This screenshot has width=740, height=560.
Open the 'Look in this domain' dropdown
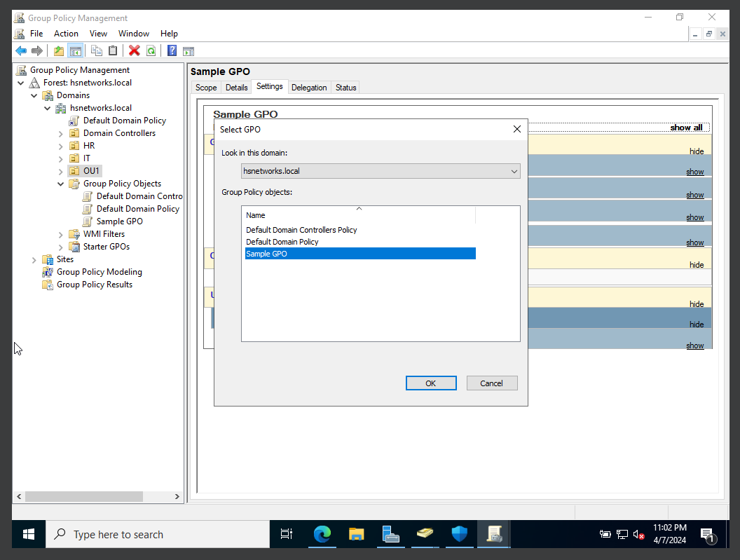click(514, 170)
